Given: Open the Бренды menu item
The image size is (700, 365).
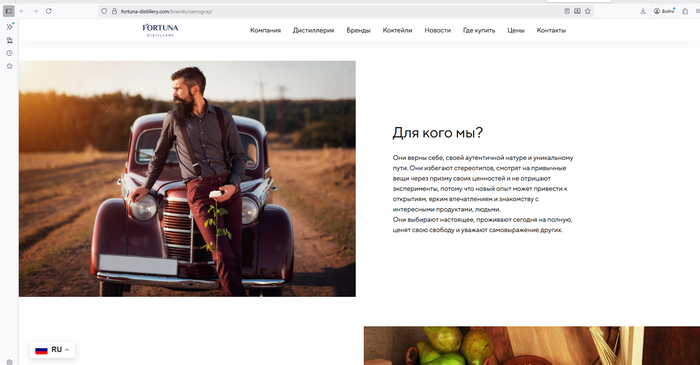Looking at the screenshot, I should pyautogui.click(x=358, y=30).
